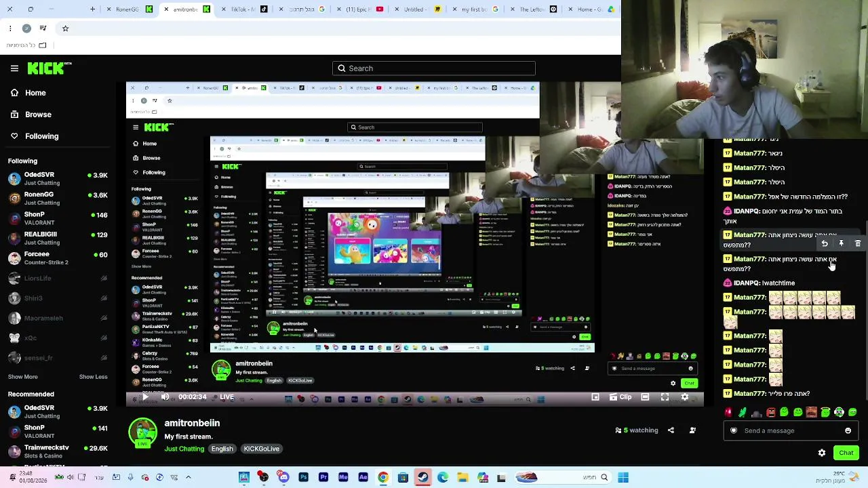The image size is (868, 488).
Task: Bookmark this page with star icon
Action: [x=65, y=28]
